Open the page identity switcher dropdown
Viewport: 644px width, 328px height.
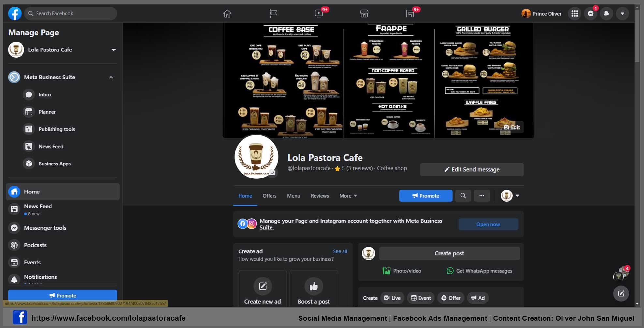point(510,196)
